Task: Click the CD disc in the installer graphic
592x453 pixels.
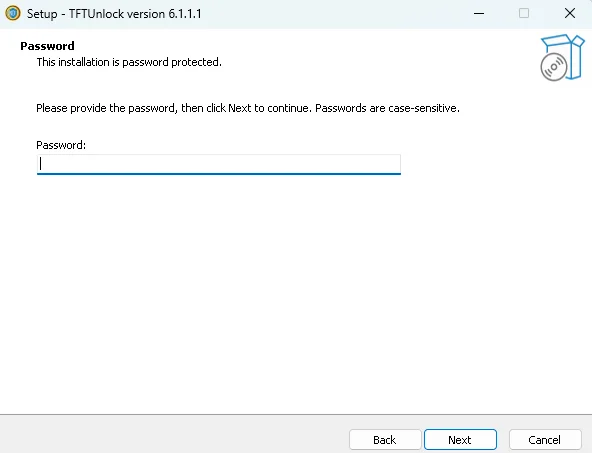Action: (x=554, y=67)
